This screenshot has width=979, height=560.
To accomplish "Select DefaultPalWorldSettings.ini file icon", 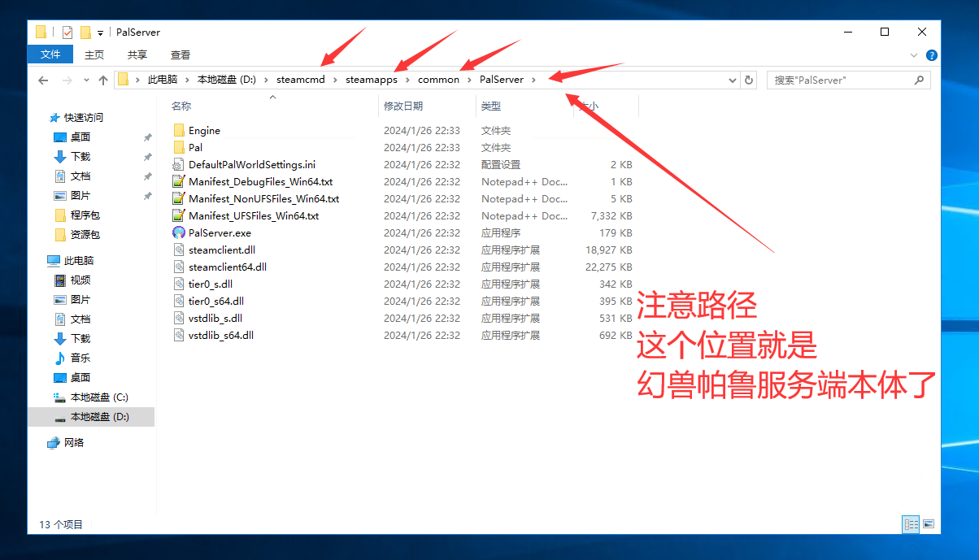I will click(179, 164).
